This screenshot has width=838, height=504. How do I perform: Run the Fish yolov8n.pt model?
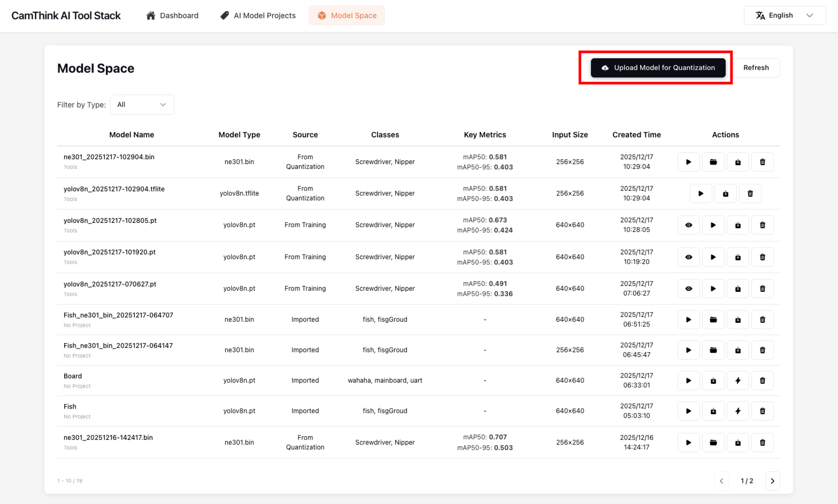click(x=688, y=410)
